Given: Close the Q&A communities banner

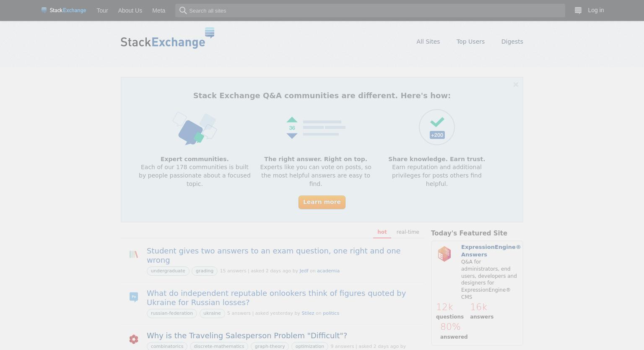Looking at the screenshot, I should pos(516,85).
